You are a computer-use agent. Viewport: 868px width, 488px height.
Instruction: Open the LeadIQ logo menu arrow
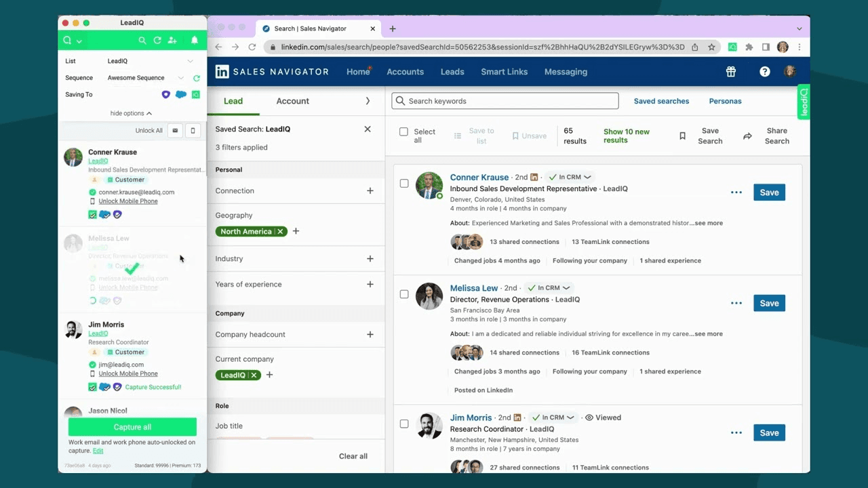tap(79, 41)
